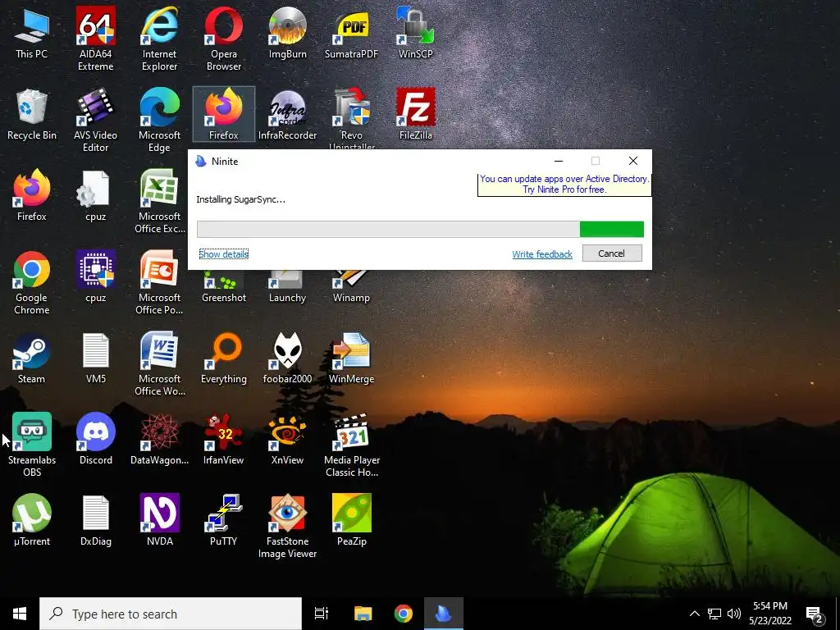Click the cpuz chip application shortcut
The height and width of the screenshot is (630, 840).
click(x=95, y=277)
